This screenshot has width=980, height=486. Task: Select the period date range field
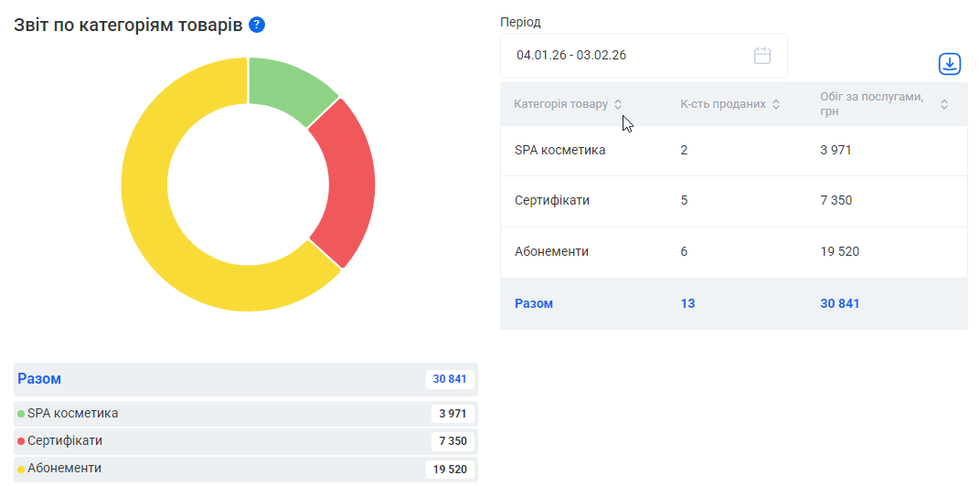point(631,56)
